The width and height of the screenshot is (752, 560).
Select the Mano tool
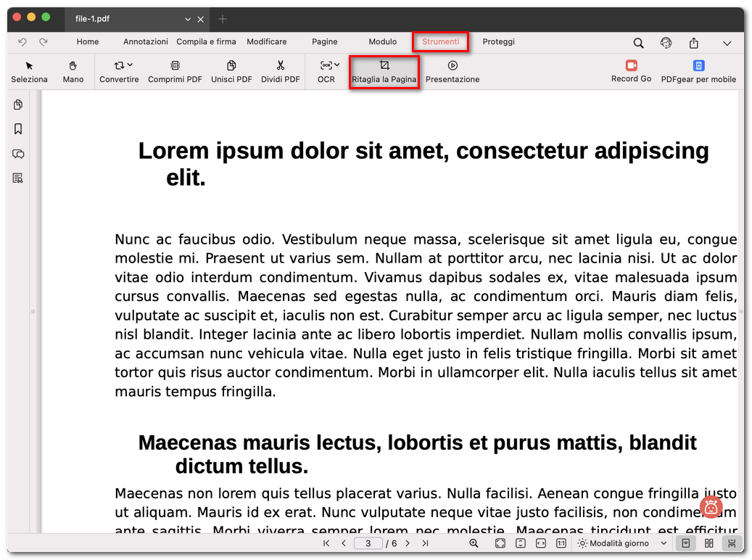click(73, 72)
